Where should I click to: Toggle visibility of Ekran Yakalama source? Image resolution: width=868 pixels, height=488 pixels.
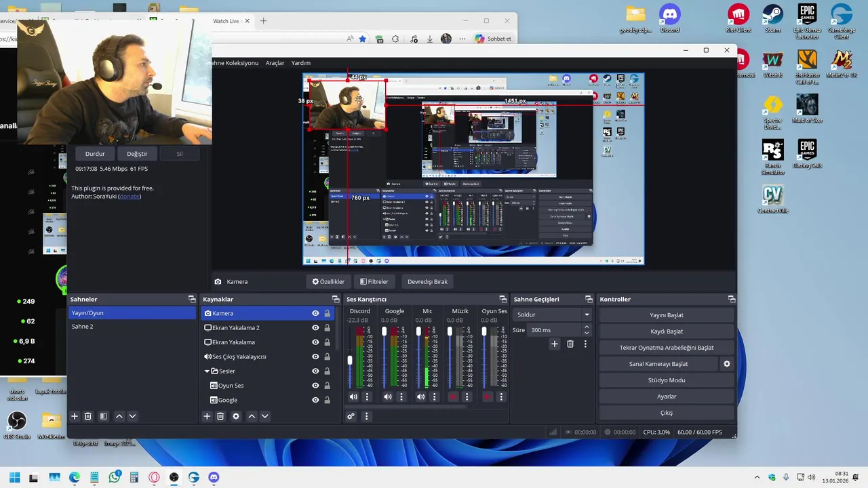click(x=315, y=342)
